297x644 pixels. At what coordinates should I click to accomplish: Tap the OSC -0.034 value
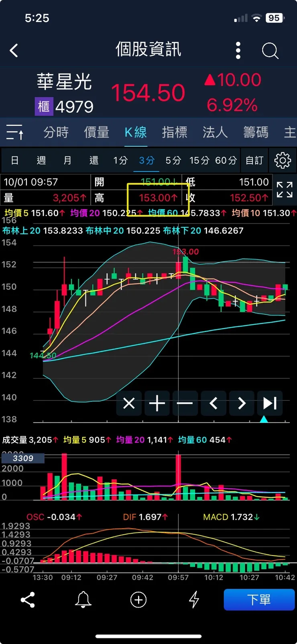point(54,517)
